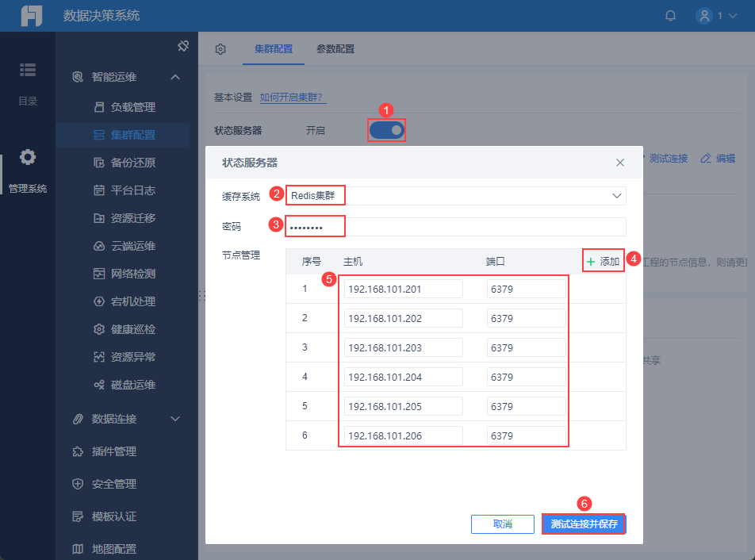Screen dimensions: 755x560
Task: Click the 安全管理 shield icon
Action: coord(78,484)
